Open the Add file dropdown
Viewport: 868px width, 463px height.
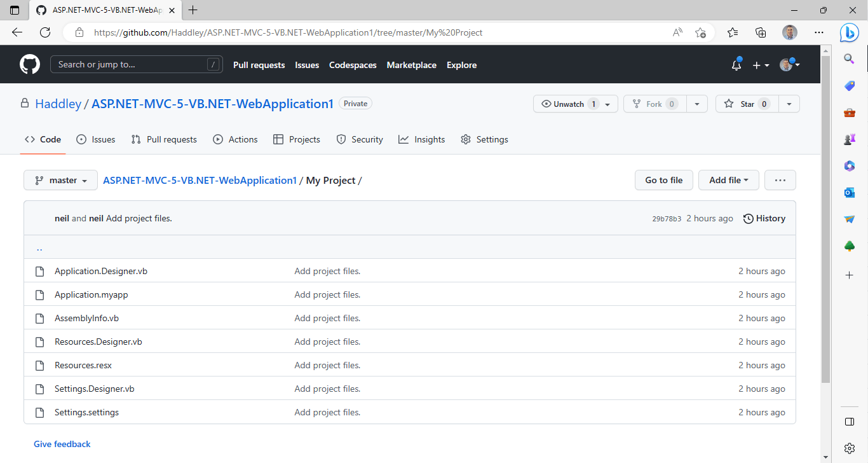point(728,180)
